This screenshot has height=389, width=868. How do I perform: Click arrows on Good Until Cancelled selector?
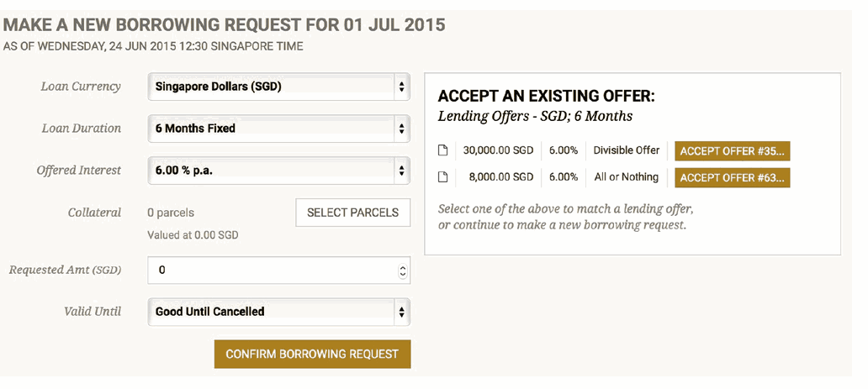(x=401, y=312)
